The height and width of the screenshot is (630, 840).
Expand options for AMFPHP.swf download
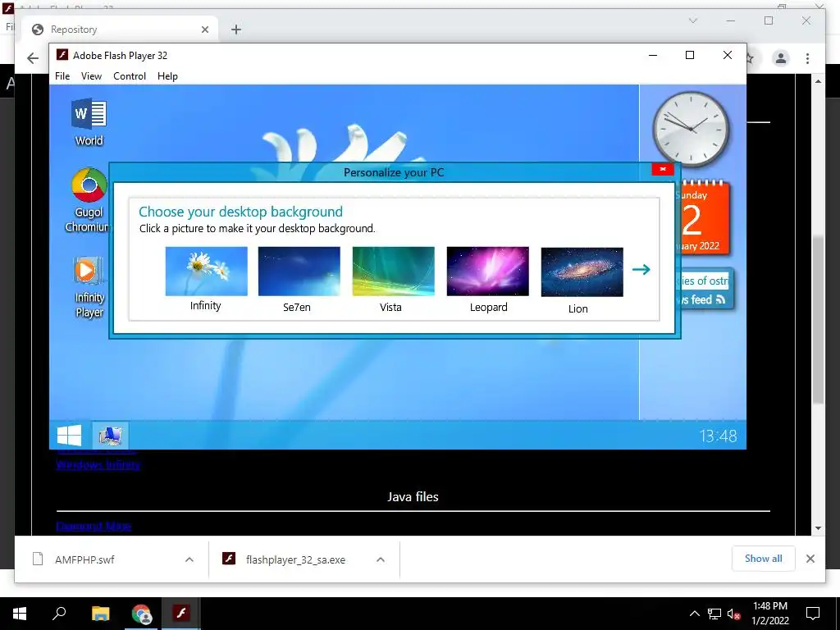[189, 559]
